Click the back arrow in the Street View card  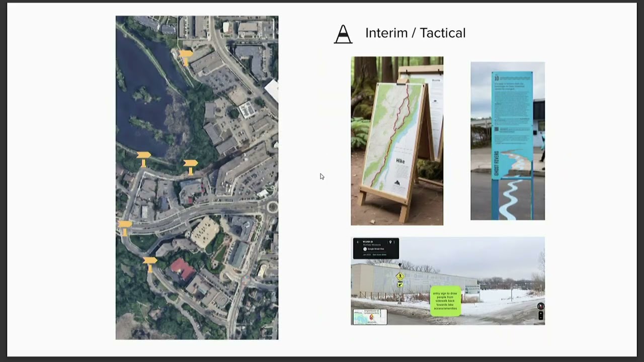coord(358,242)
